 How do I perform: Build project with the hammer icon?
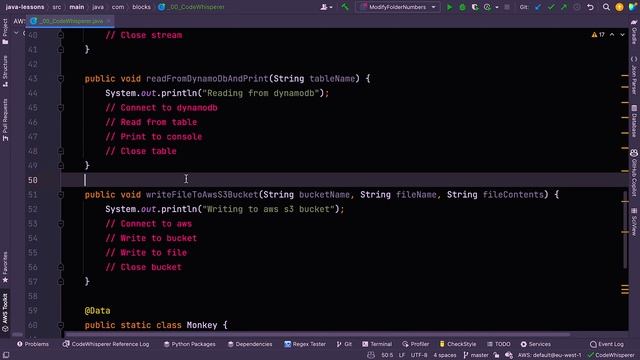[345, 7]
